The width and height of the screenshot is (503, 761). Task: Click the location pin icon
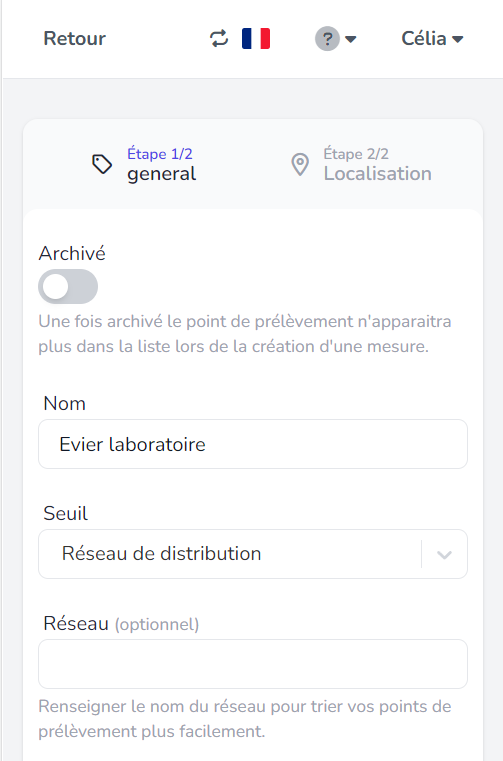(x=300, y=165)
